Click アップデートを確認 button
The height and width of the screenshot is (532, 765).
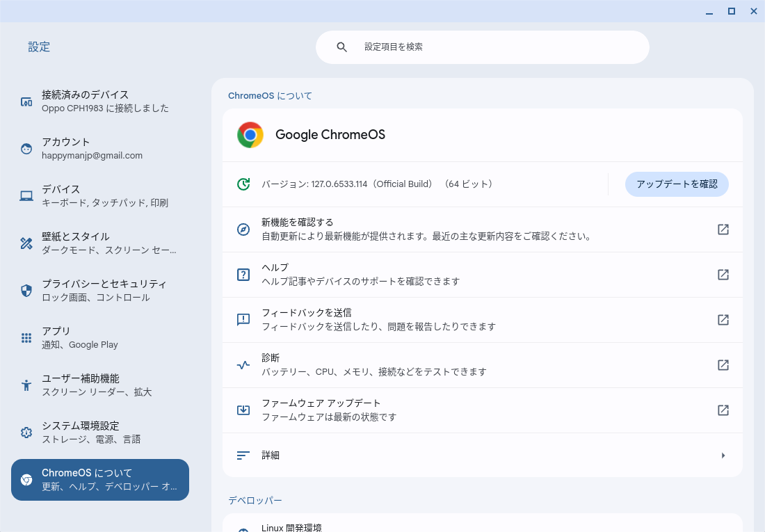point(677,184)
